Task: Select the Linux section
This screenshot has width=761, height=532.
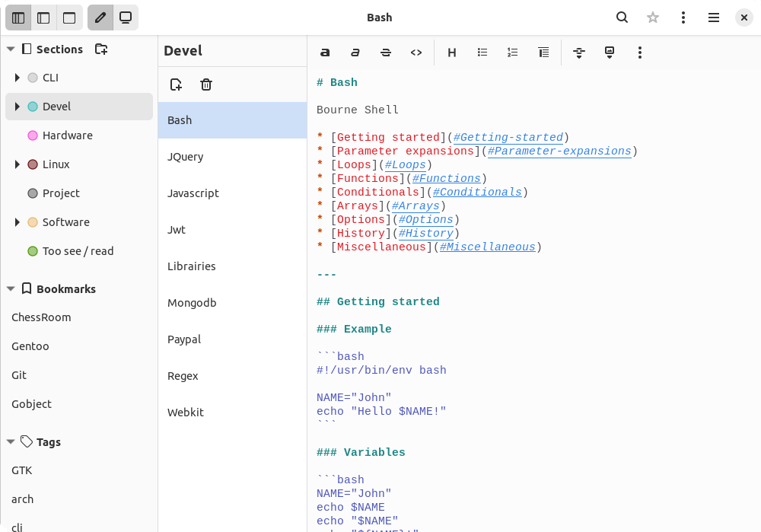Action: (79, 164)
